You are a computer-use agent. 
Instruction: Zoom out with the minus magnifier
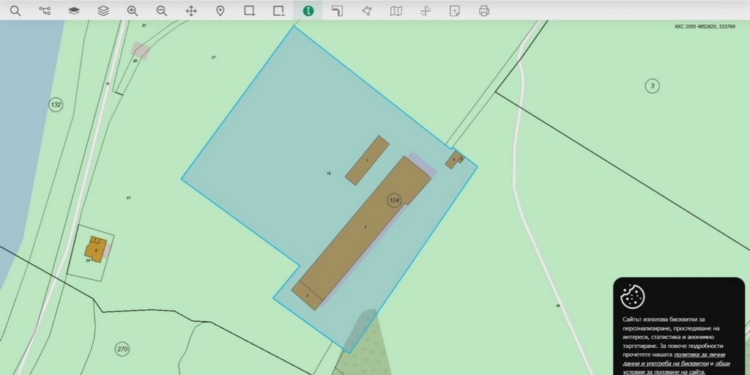click(162, 11)
